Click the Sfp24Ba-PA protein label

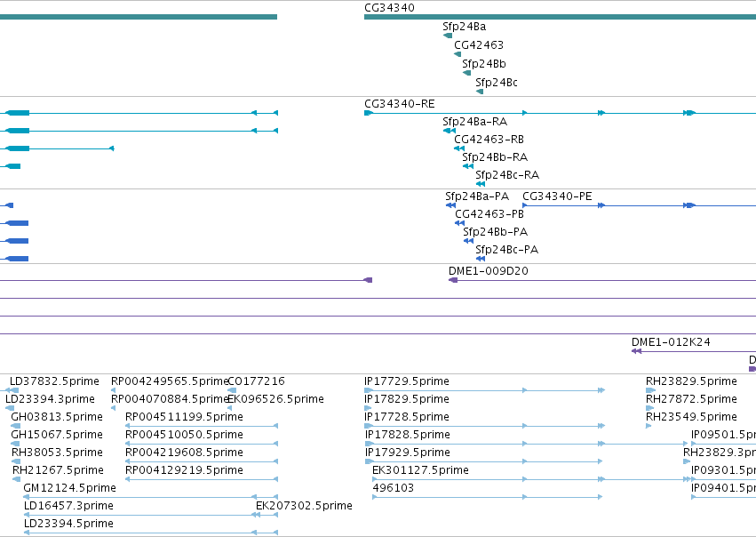(x=477, y=196)
